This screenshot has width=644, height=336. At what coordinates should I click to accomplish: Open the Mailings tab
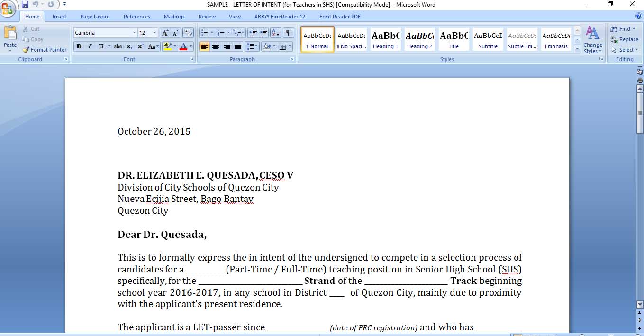pyautogui.click(x=174, y=17)
